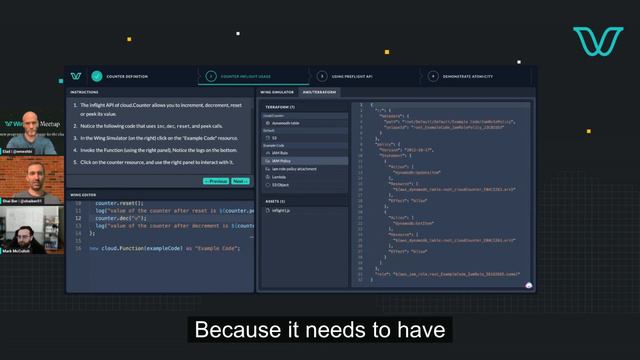Click the Assets section header

275,202
